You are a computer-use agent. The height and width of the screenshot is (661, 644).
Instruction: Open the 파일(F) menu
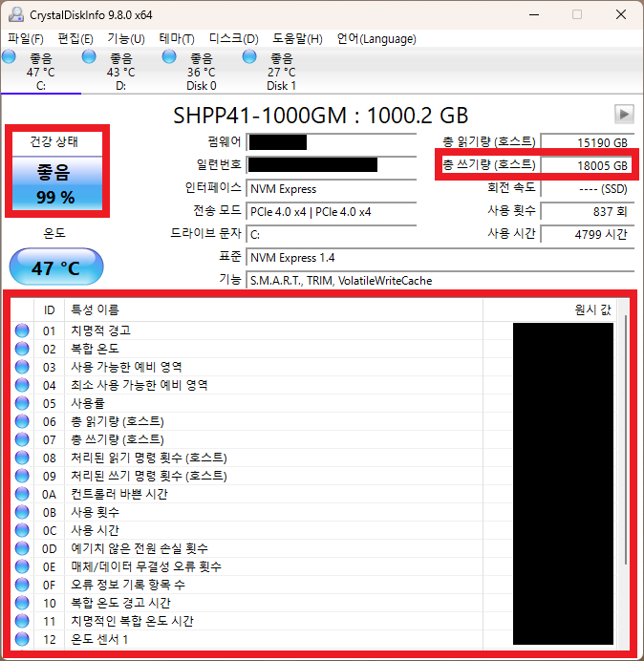pos(25,39)
